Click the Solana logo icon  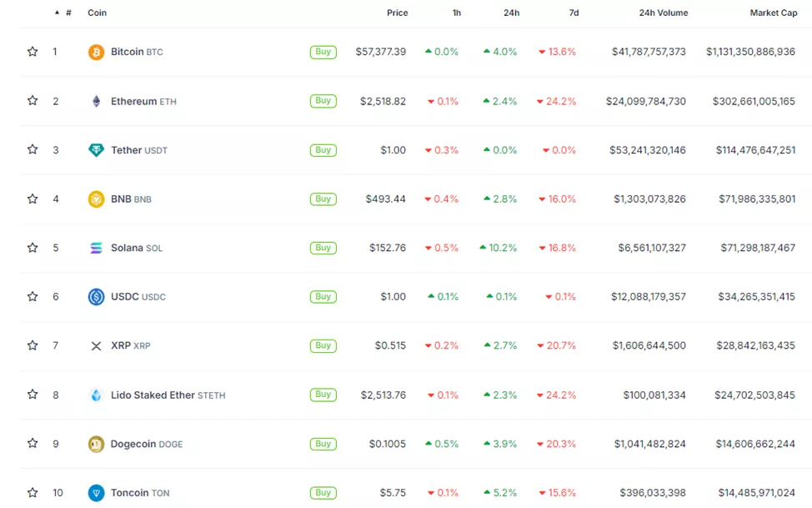(x=96, y=248)
